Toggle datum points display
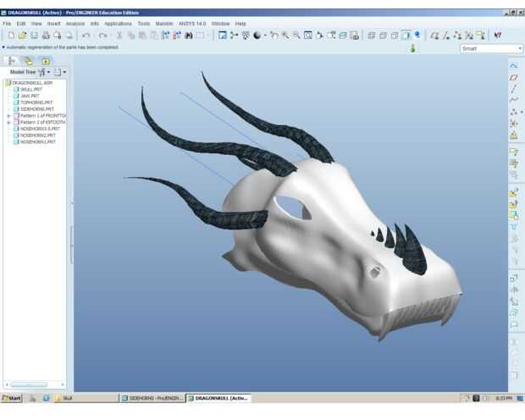525x420 pixels. click(457, 36)
